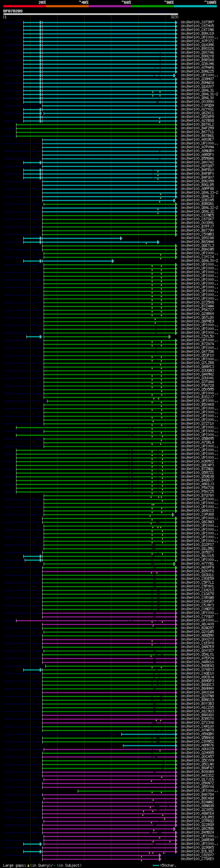Click the orange ~40% legend segment

click(67, 6)
